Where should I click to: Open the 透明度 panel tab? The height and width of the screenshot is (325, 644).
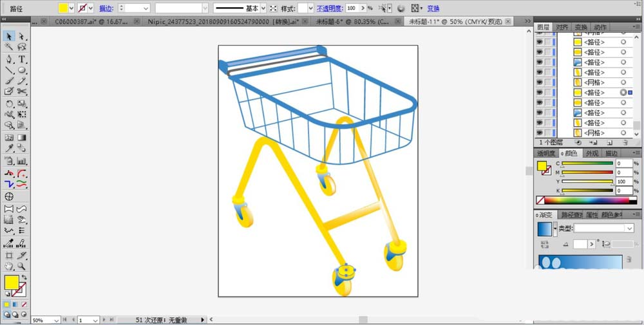(546, 153)
